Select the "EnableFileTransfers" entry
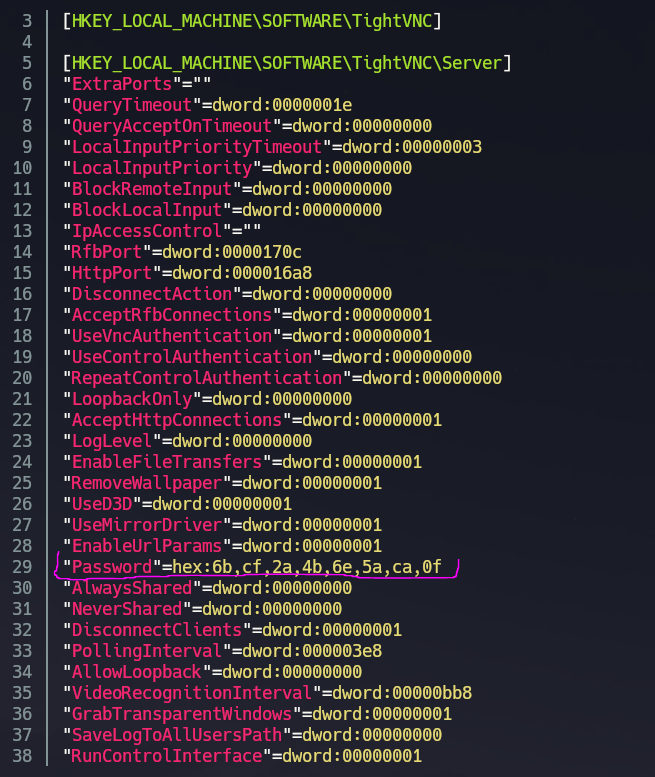The image size is (655, 777). tap(242, 462)
